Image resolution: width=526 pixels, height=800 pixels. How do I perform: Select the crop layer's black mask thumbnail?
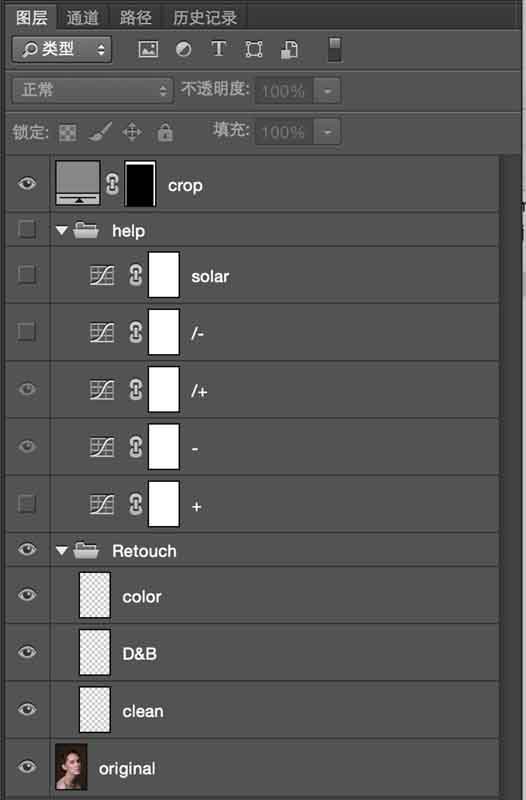(140, 184)
